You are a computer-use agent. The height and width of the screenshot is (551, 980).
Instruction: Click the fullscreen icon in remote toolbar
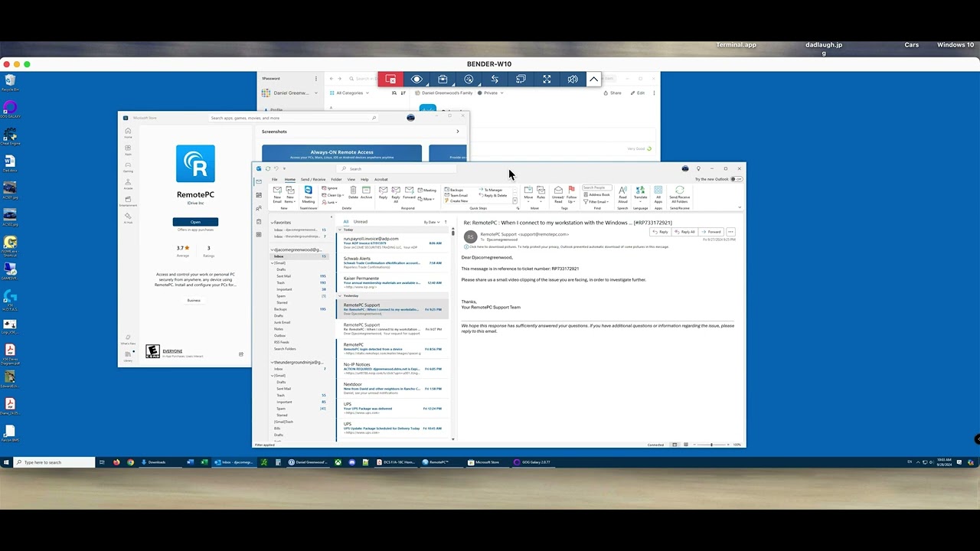coord(547,80)
